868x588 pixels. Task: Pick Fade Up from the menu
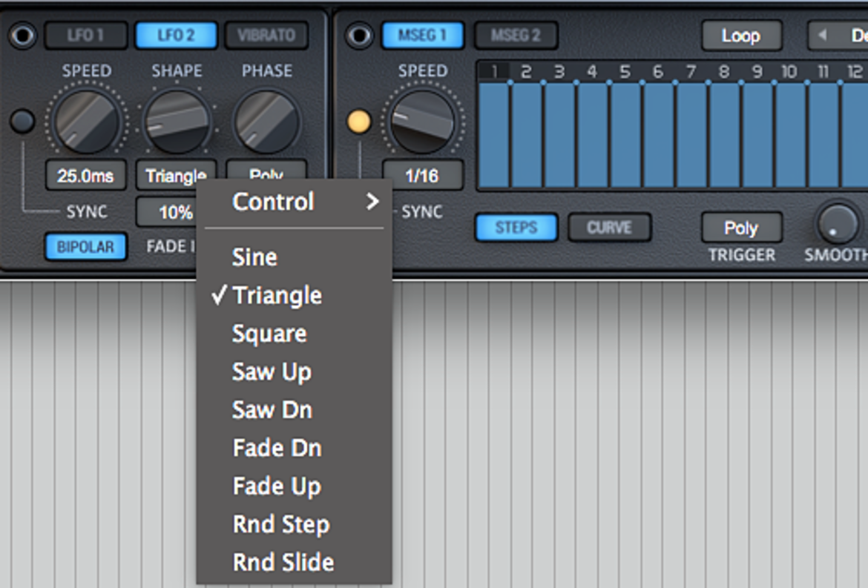coord(295,486)
